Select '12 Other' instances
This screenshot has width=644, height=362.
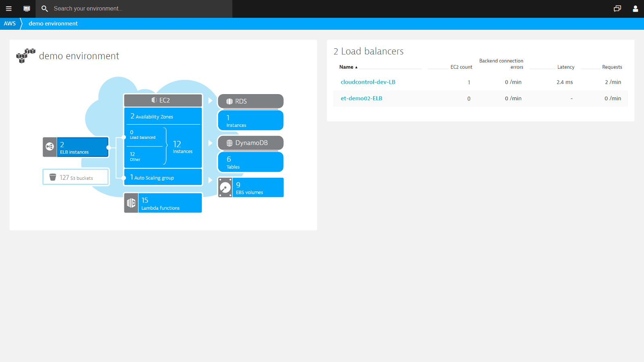pyautogui.click(x=135, y=156)
